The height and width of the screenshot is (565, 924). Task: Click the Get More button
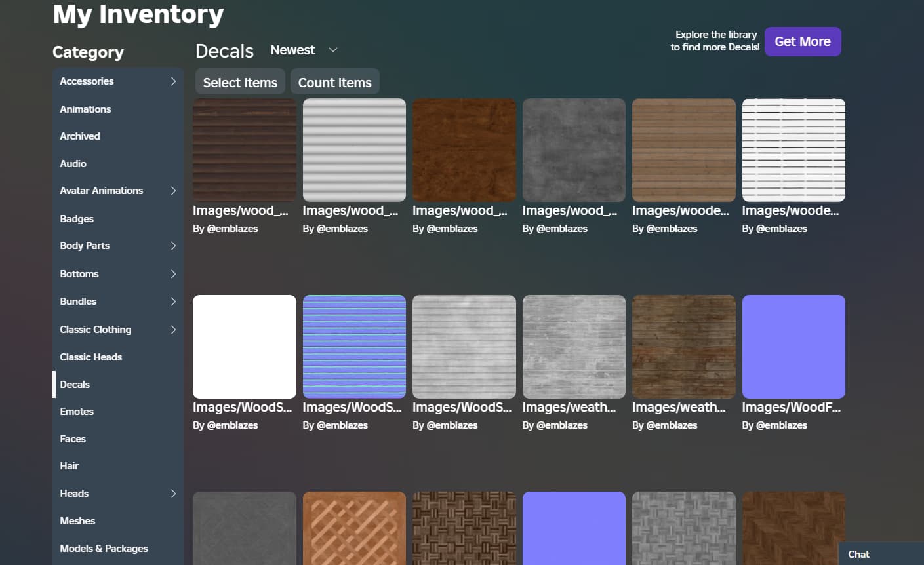point(803,41)
